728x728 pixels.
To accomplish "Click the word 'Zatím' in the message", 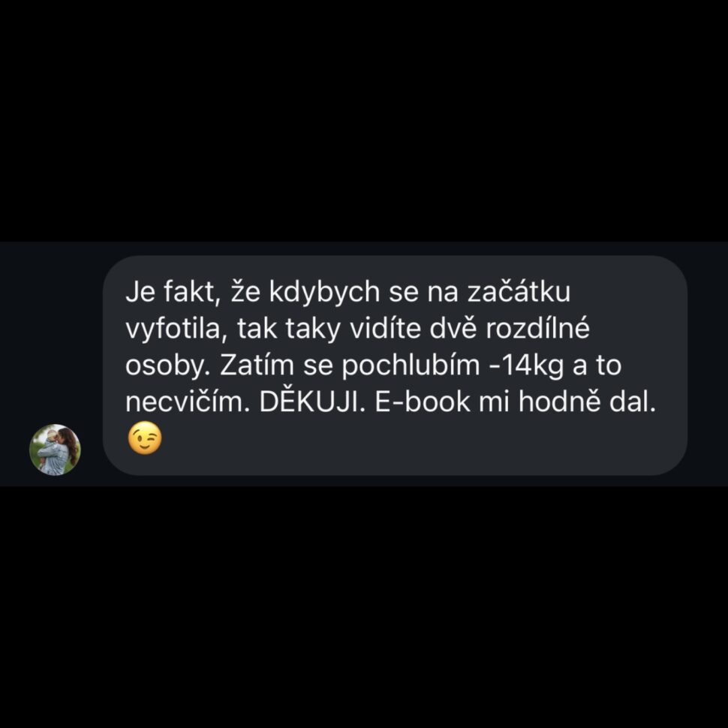I will point(257,366).
